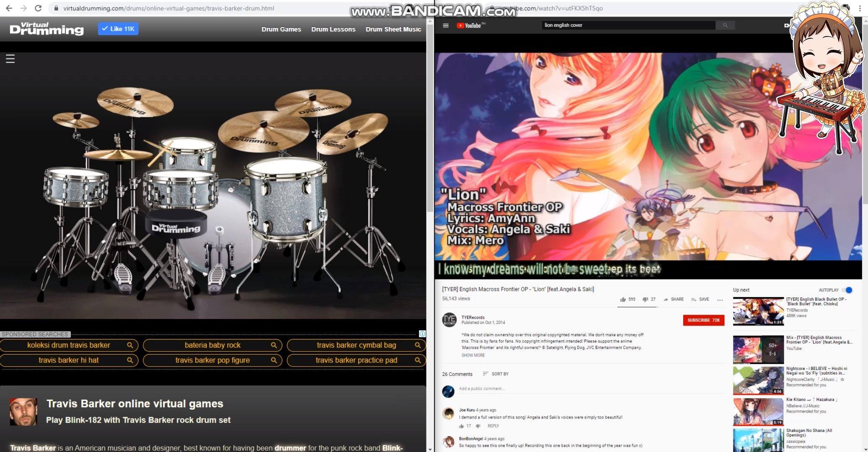
Task: Like Joe Kuru's comment
Action: tap(461, 426)
